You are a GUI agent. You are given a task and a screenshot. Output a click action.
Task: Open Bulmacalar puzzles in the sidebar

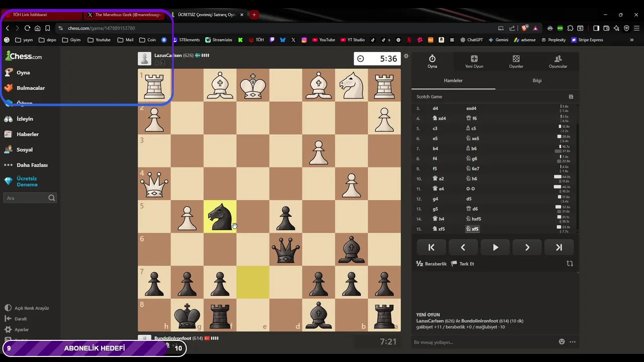click(x=25, y=88)
